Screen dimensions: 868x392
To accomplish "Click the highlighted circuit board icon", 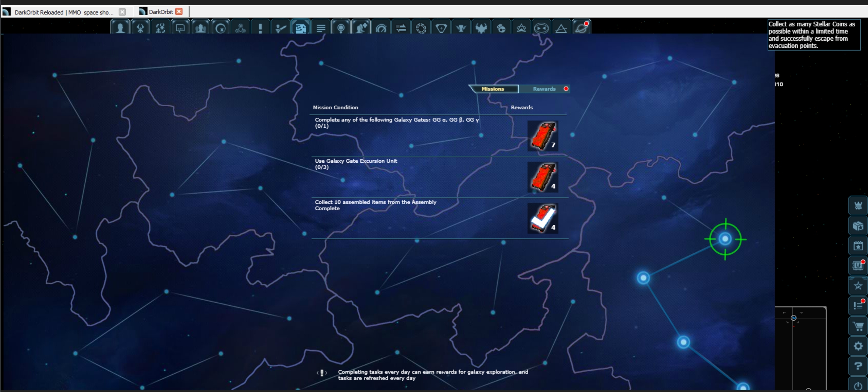I will click(301, 27).
